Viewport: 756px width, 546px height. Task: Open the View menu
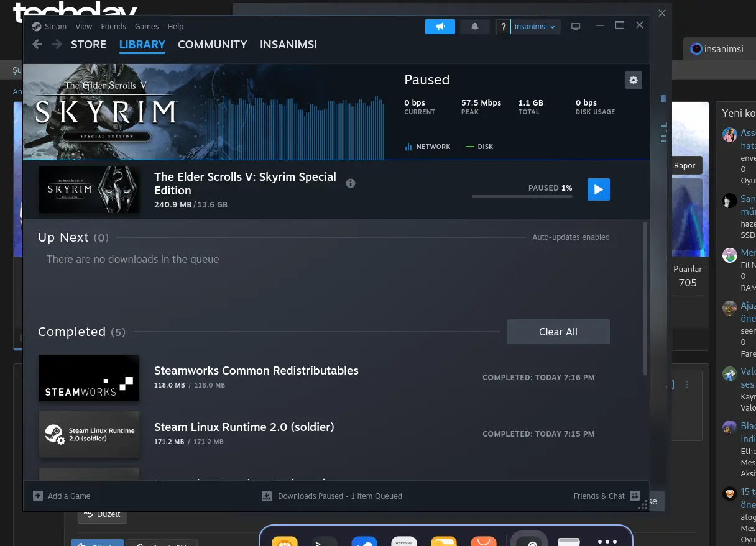(83, 27)
